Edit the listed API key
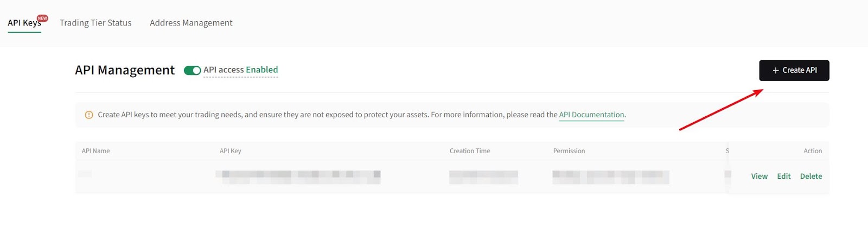 pyautogui.click(x=783, y=176)
